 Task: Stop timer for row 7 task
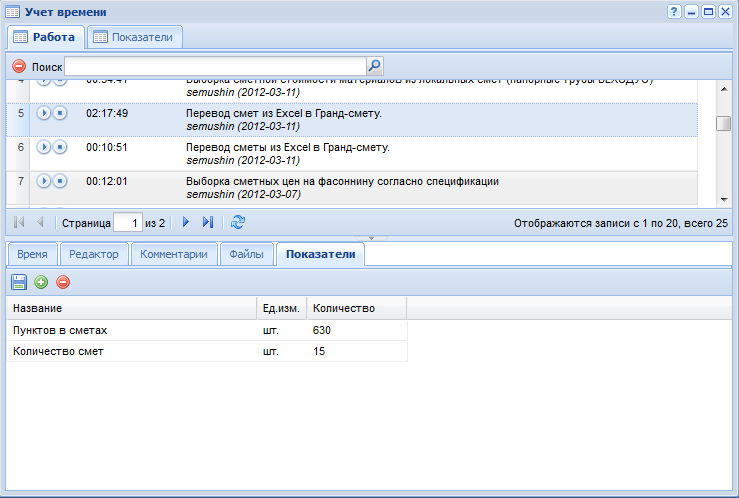60,181
